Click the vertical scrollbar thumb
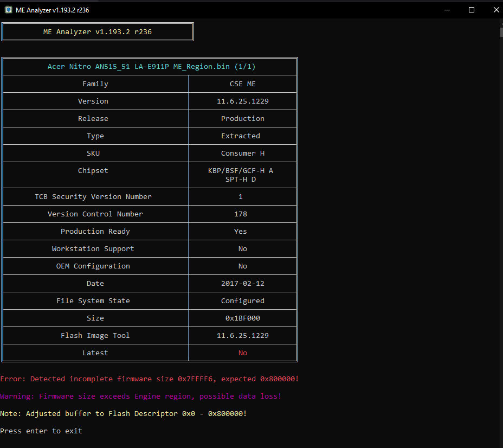Viewport: 503px width, 448px height. pyautogui.click(x=501, y=32)
